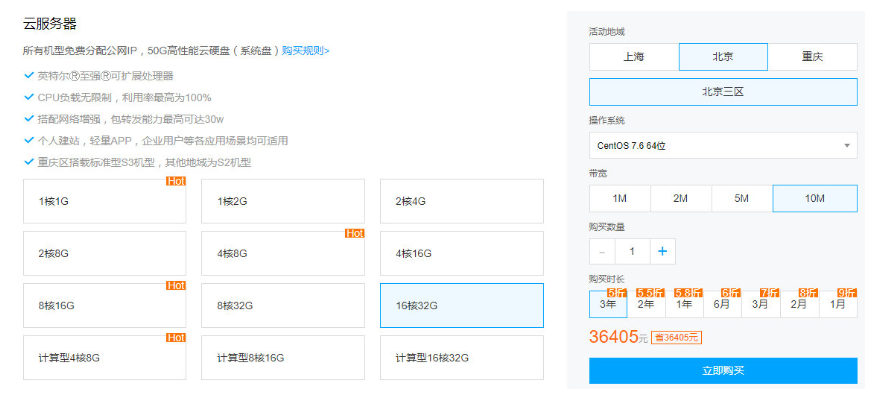
Task: Set bandwidth to 5M
Action: [x=742, y=199]
